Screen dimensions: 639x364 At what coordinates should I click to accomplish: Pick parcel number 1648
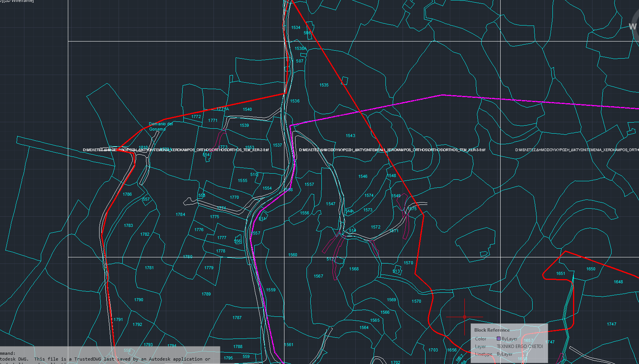(x=618, y=282)
